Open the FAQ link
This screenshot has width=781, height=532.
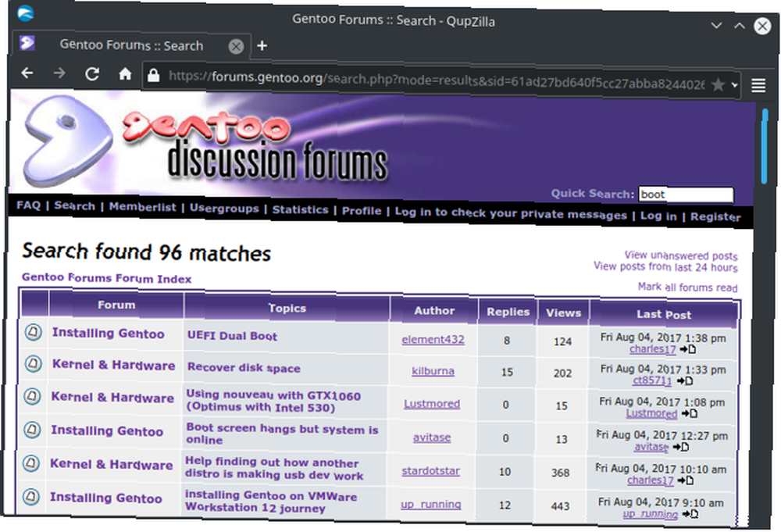28,205
